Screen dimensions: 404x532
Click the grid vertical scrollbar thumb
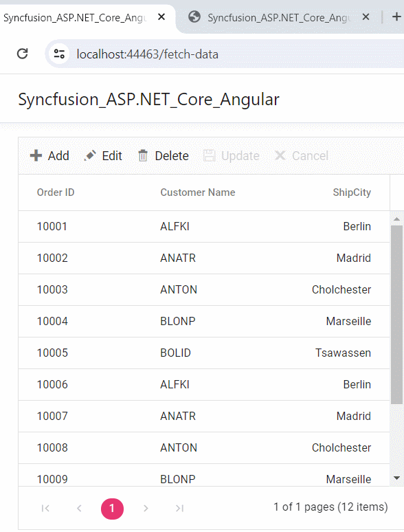coord(396,315)
